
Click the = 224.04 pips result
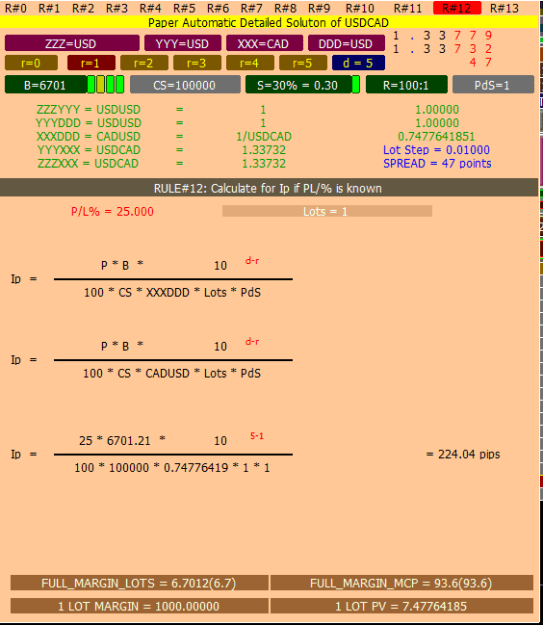click(463, 454)
